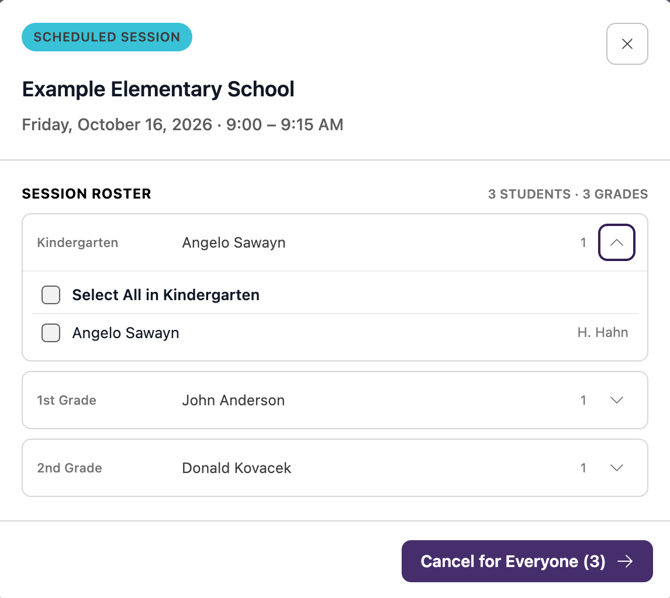This screenshot has height=598, width=670.
Task: Click the 3 Students · 3 Grades summary
Action: pos(568,194)
